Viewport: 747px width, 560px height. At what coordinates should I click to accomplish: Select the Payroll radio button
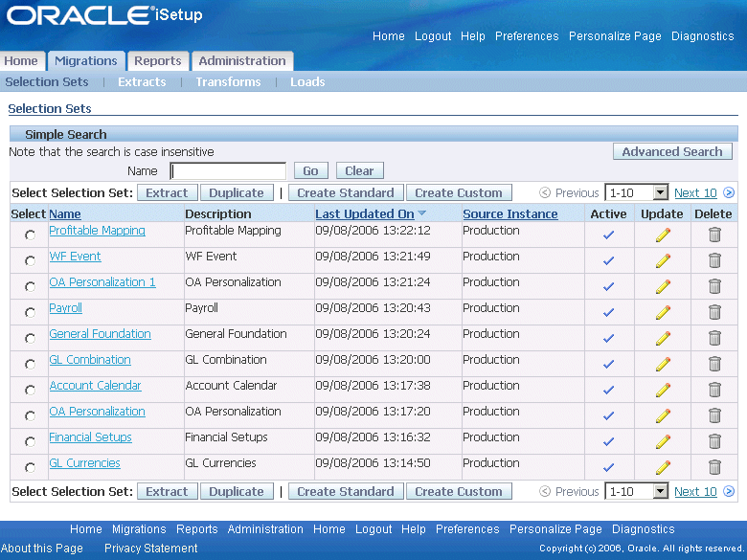pyautogui.click(x=30, y=312)
